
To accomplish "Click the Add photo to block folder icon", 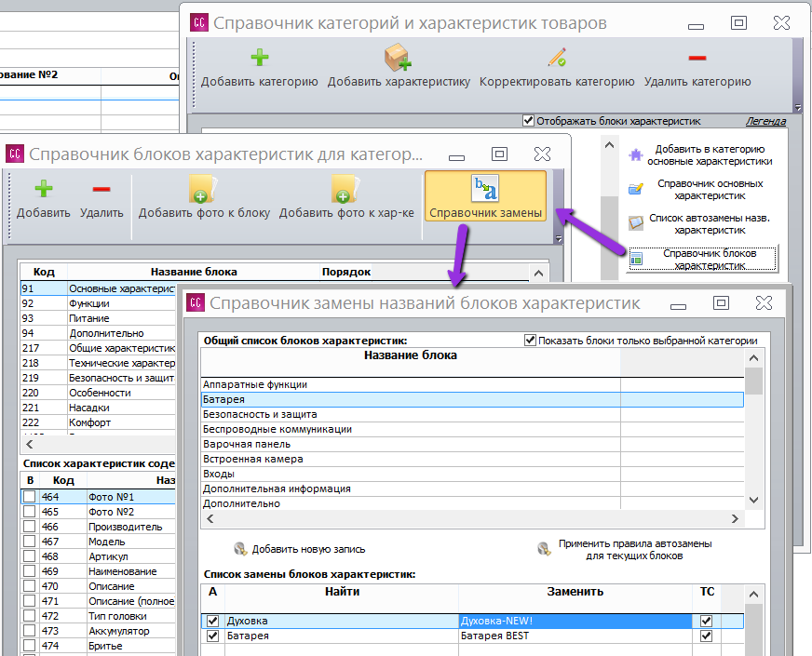I will [204, 189].
